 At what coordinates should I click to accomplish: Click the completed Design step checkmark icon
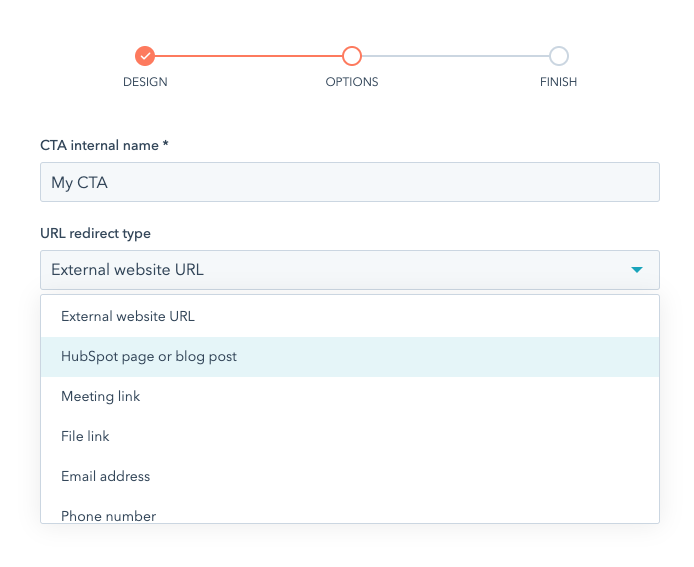[145, 56]
